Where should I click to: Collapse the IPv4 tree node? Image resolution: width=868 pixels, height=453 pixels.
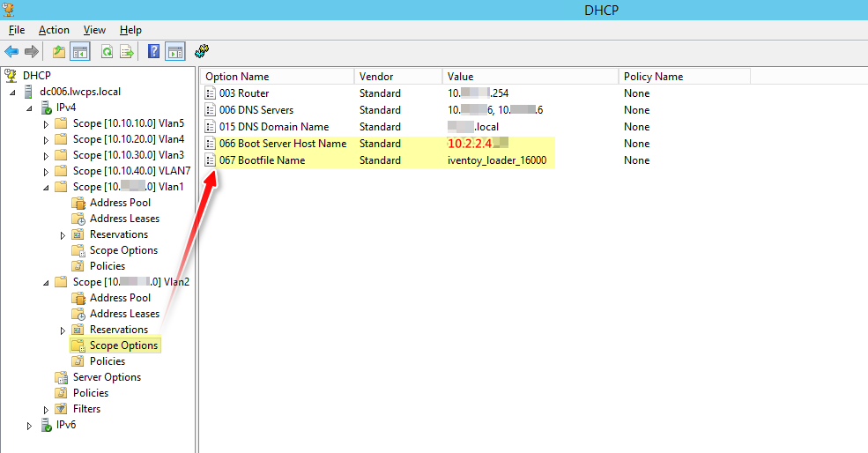[x=30, y=108]
